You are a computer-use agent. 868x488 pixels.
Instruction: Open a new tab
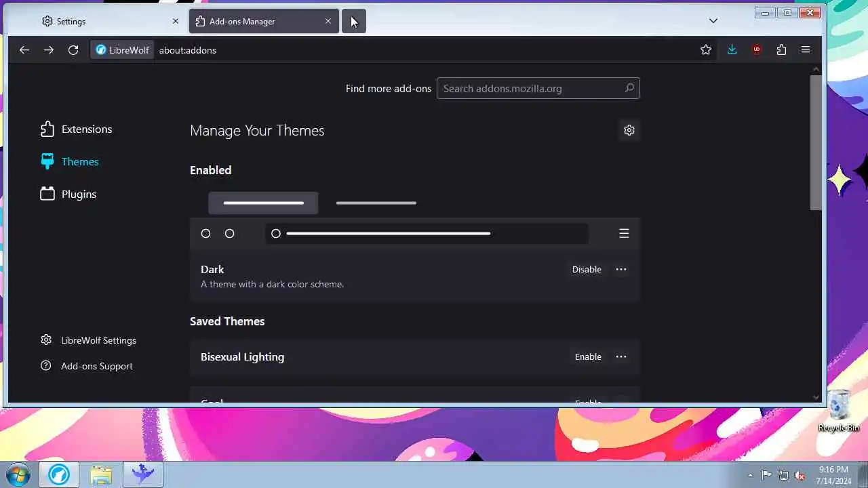[354, 21]
